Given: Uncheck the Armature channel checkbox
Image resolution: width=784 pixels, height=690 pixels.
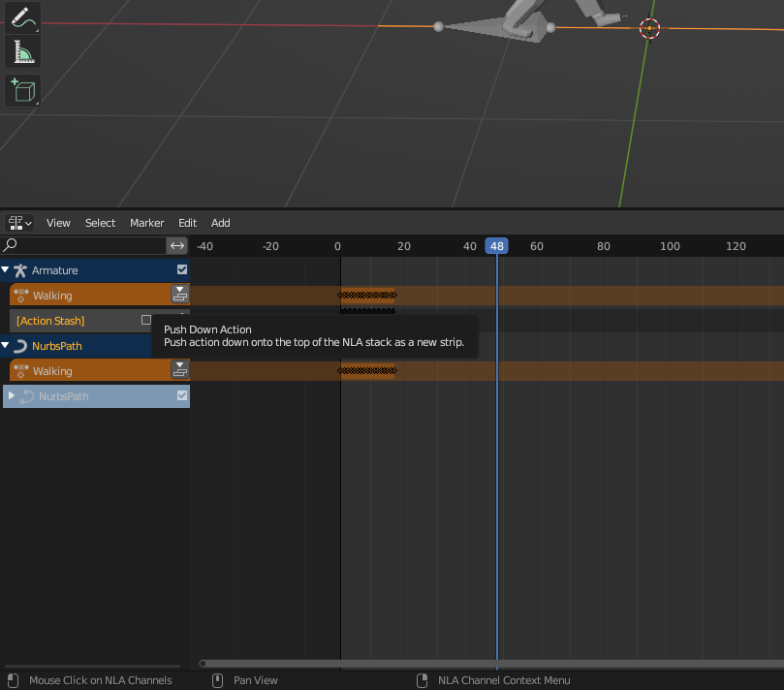Looking at the screenshot, I should coord(182,270).
